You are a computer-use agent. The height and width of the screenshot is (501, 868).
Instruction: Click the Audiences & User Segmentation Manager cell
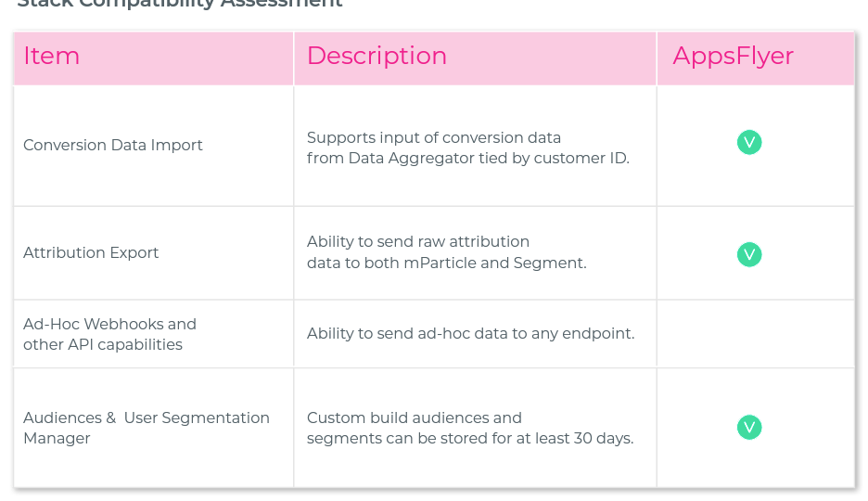pyautogui.click(x=153, y=428)
